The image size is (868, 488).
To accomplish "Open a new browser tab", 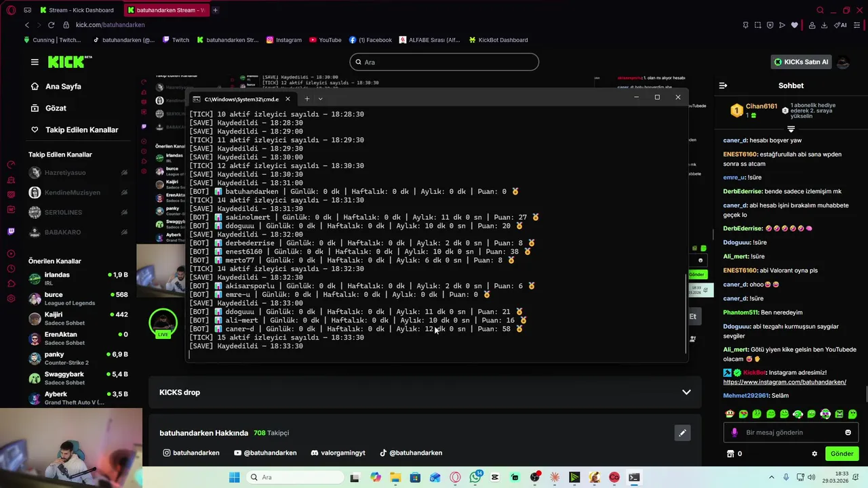I will coord(215,10).
